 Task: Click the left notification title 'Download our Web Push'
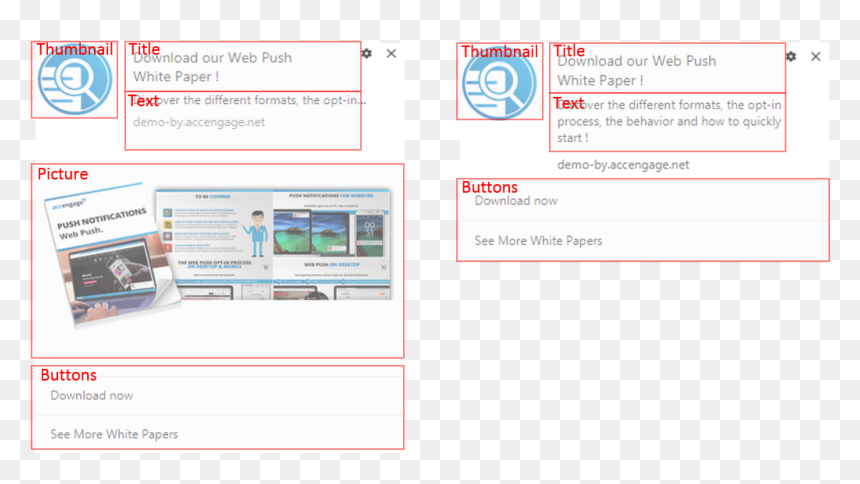tap(213, 58)
